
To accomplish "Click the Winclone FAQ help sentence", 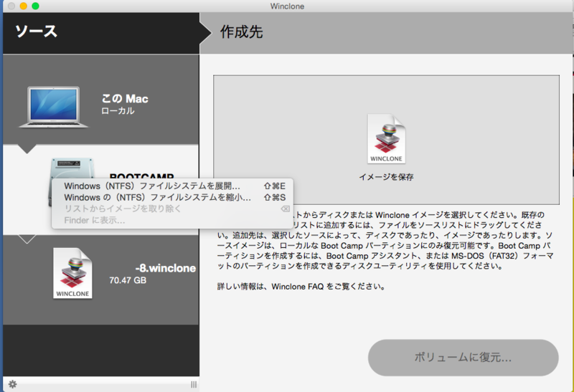I will pyautogui.click(x=301, y=287).
